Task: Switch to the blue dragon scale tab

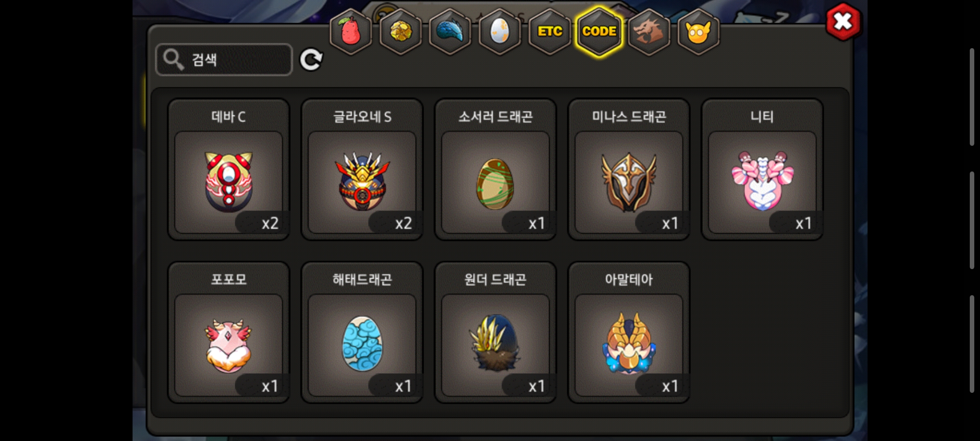Action: pos(450,31)
